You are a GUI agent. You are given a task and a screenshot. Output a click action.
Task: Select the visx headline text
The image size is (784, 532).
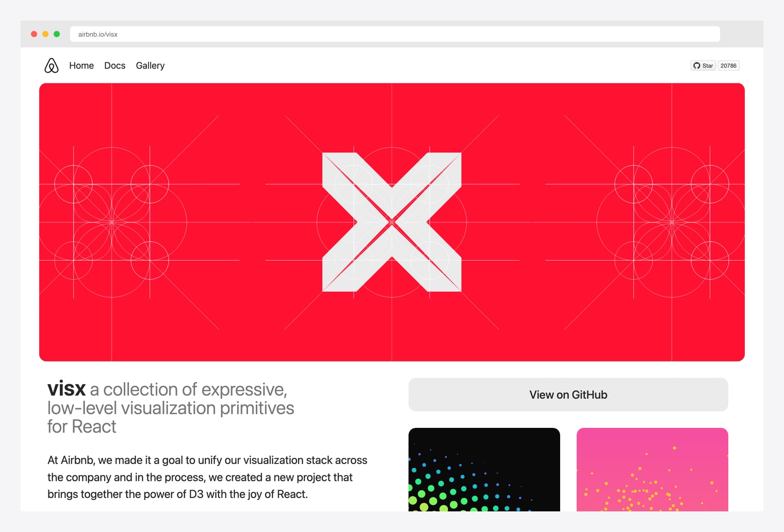coord(171,408)
